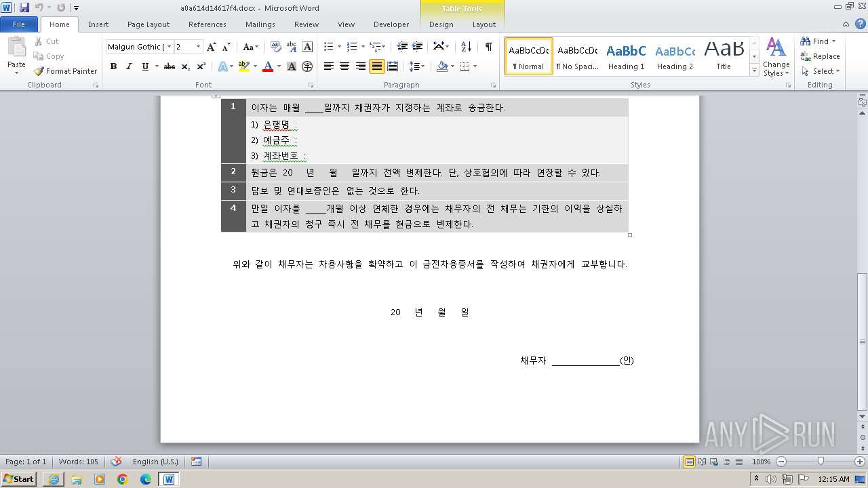This screenshot has width=868, height=488.
Task: Open the font size dropdown
Action: click(198, 47)
